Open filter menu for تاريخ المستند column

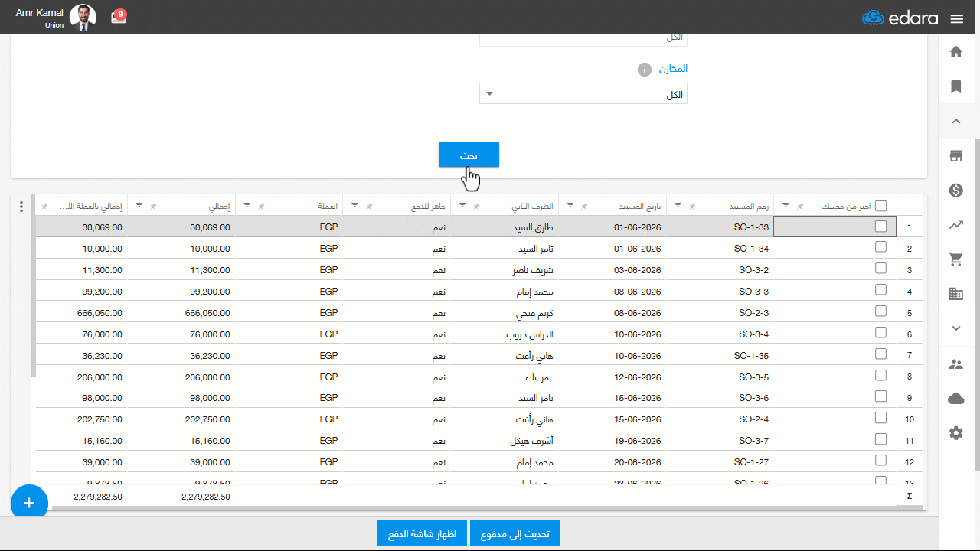[570, 205]
